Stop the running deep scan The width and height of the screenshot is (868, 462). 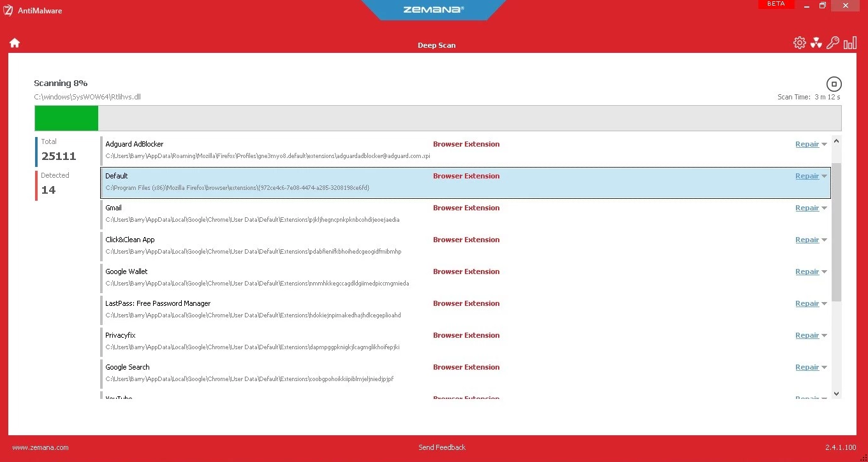coord(834,83)
